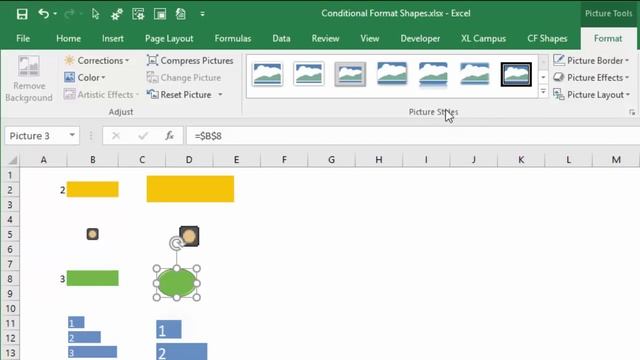
Task: Click the rotation handle above the green oval
Action: pos(176,244)
